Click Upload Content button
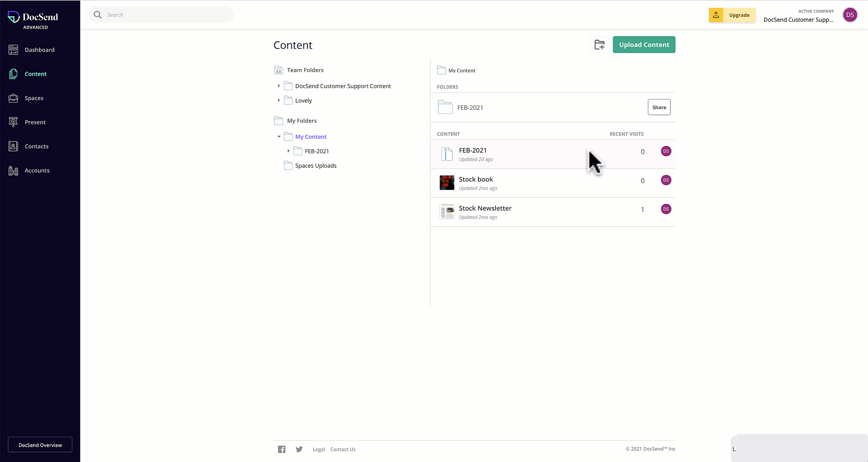Screen dimensions: 868x462 coord(644,45)
